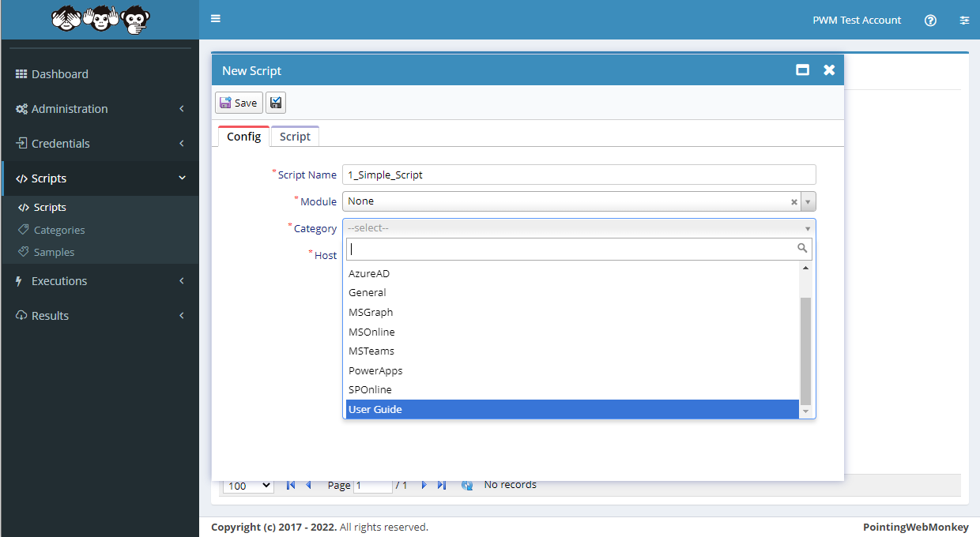Go to the last page arrow icon
The width and height of the screenshot is (980, 537).
[442, 486]
